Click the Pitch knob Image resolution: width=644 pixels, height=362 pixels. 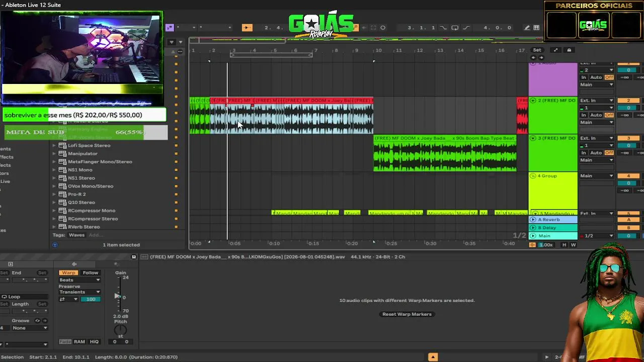click(x=120, y=330)
